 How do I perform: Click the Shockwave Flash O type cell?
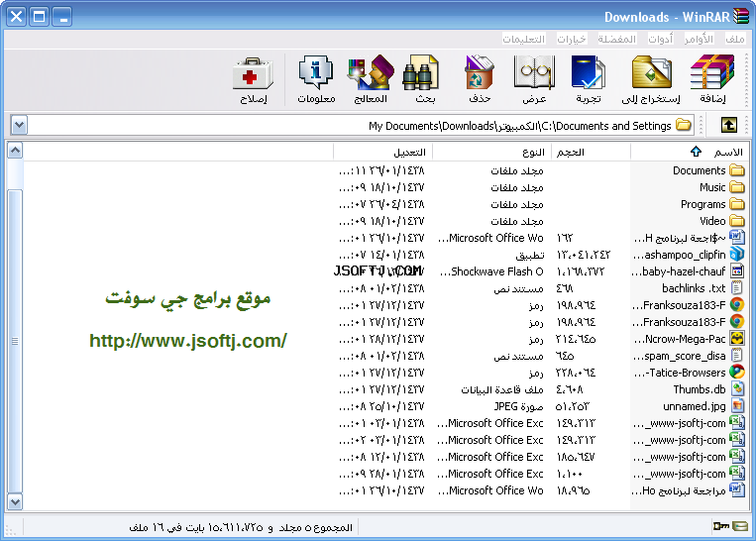click(491, 271)
